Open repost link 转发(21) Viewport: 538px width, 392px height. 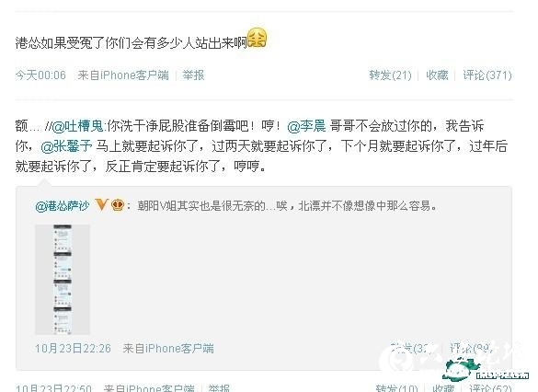coord(390,75)
